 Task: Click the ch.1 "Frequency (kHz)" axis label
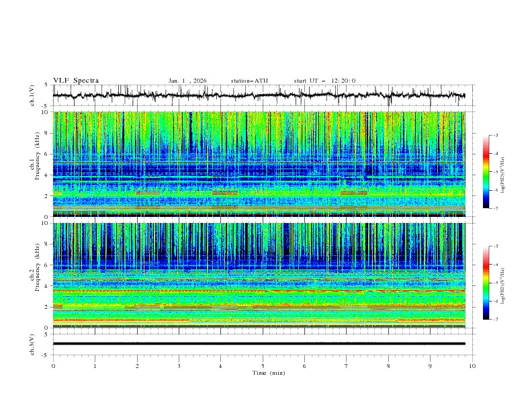37,156
